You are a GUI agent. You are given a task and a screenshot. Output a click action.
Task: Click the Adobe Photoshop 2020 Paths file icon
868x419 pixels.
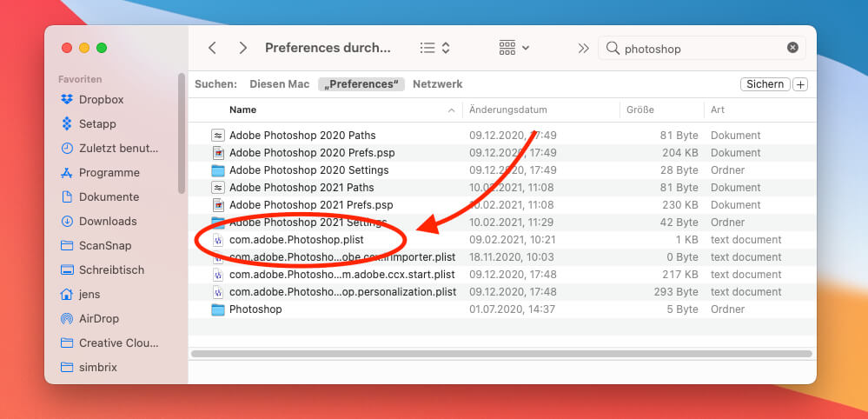(218, 135)
